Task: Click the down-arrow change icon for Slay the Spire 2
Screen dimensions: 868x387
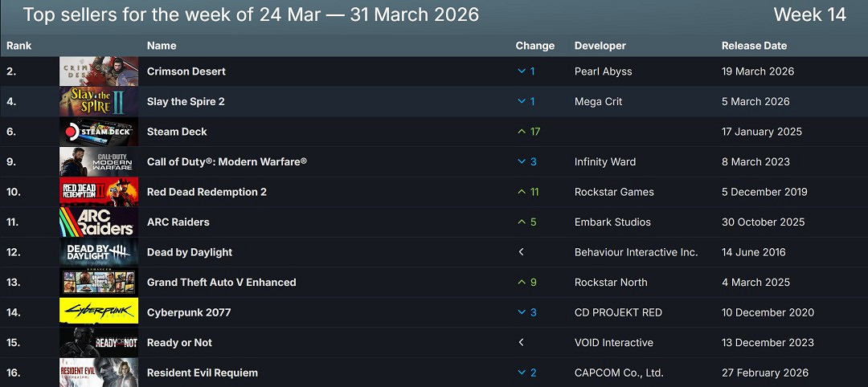Action: point(521,101)
